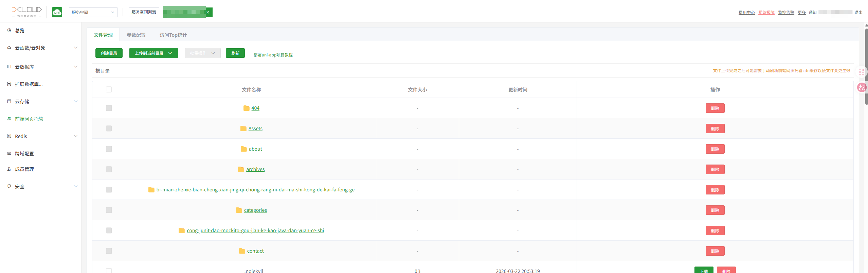Close the blurred service space tag

click(x=208, y=13)
